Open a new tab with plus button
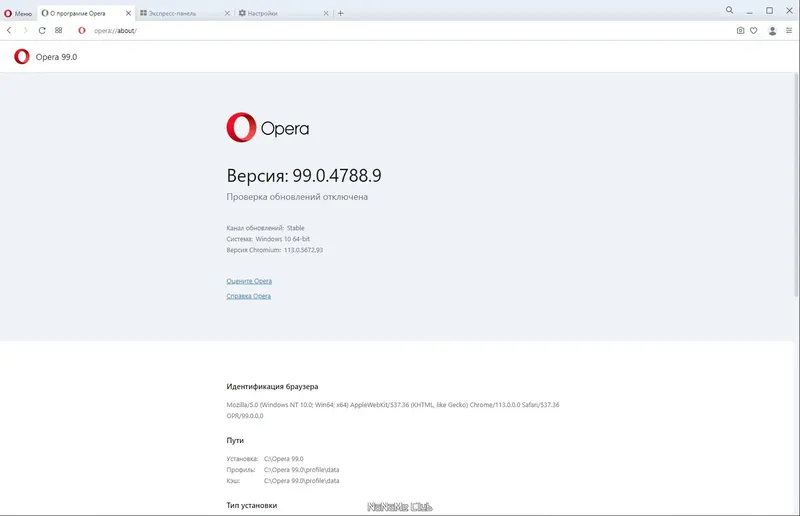 340,13
